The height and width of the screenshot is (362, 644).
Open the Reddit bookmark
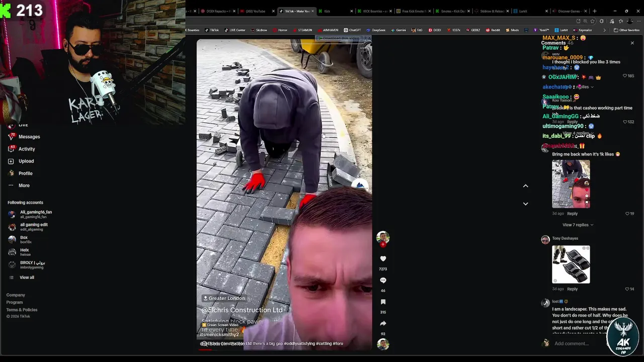point(493,30)
